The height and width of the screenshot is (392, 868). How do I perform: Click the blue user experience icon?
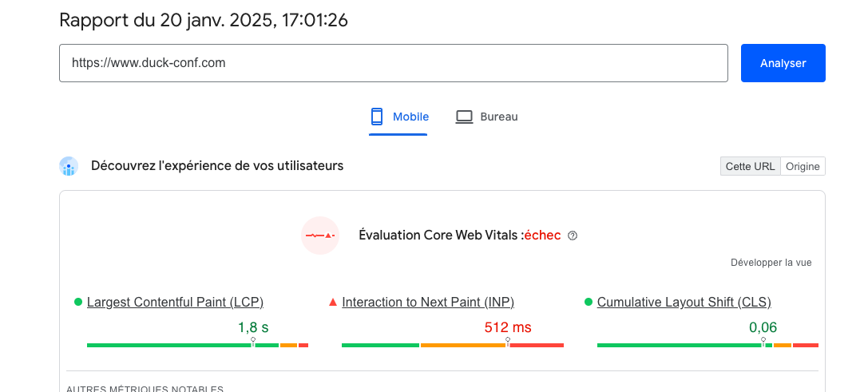pyautogui.click(x=69, y=166)
